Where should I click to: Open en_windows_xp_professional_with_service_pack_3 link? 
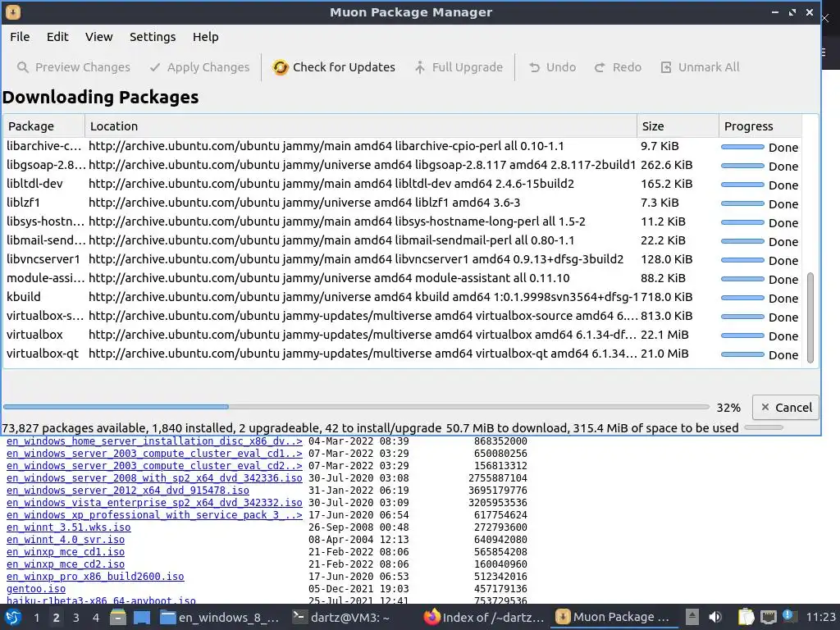pos(154,515)
